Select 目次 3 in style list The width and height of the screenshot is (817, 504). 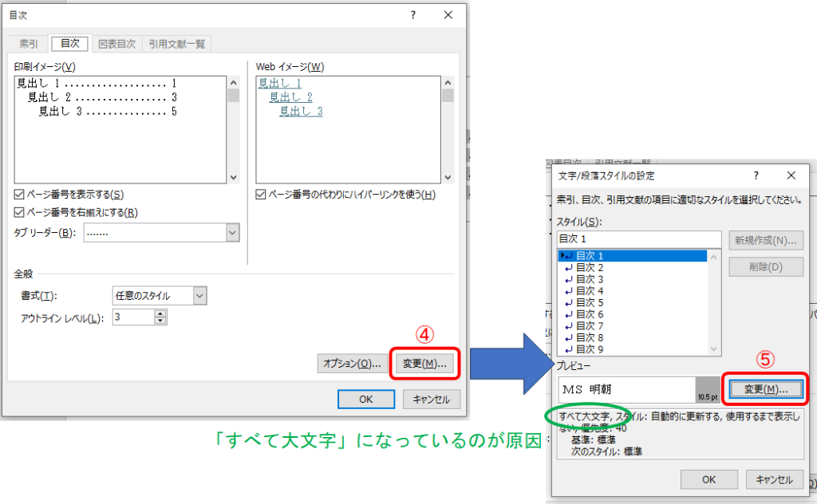tap(589, 279)
